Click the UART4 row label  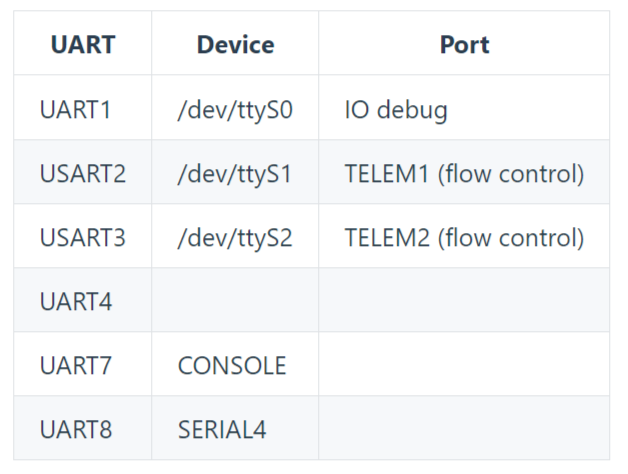click(x=76, y=301)
